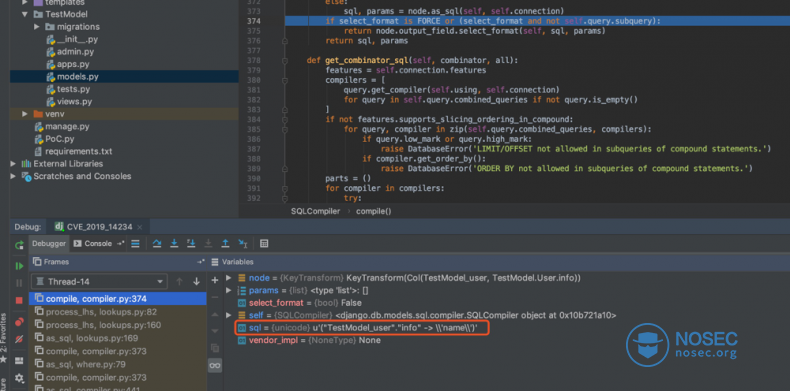The width and height of the screenshot is (790, 391).
Task: Resume program execution
Action: click(x=19, y=266)
